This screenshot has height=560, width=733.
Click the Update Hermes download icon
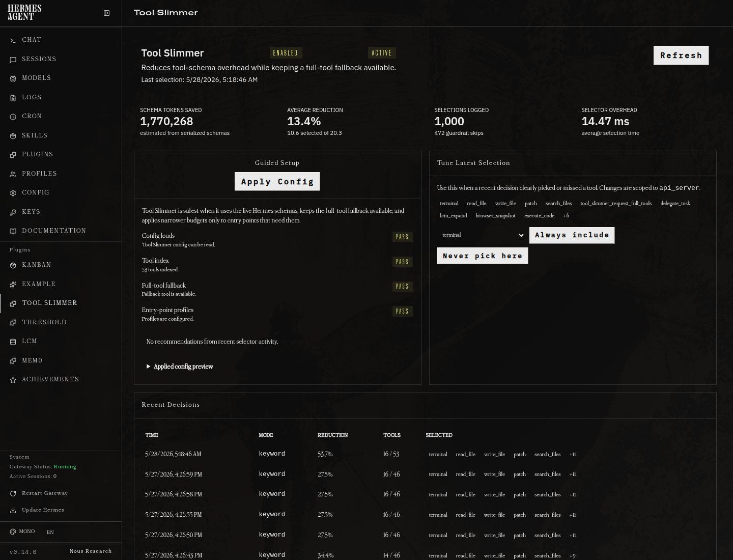pyautogui.click(x=13, y=510)
